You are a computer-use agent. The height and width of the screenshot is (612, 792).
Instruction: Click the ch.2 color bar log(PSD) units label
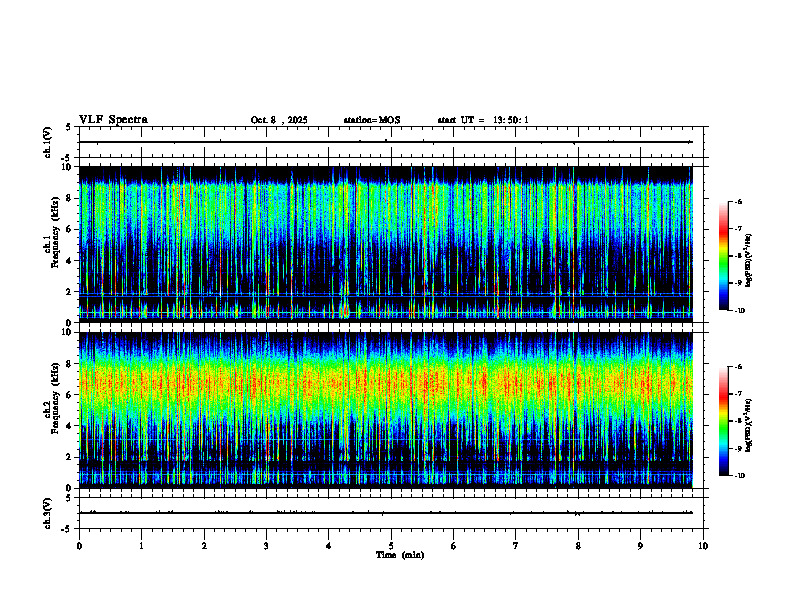pos(749,426)
